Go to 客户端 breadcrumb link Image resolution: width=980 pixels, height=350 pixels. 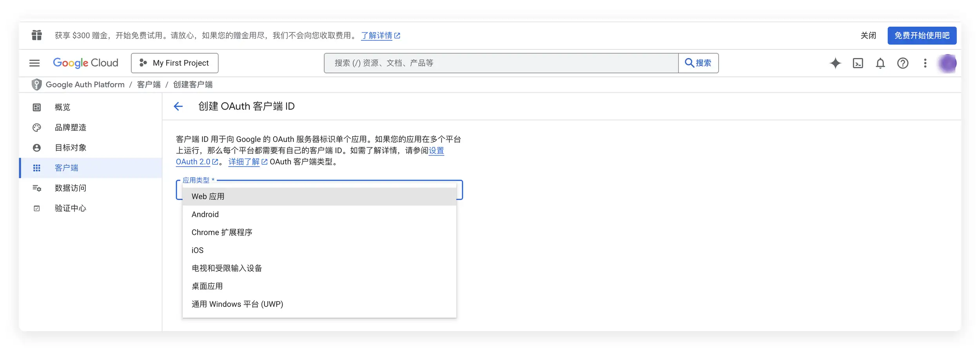(x=149, y=85)
